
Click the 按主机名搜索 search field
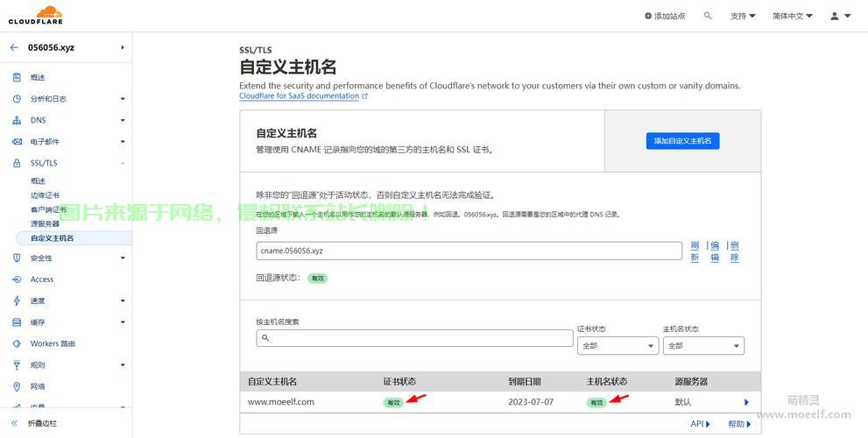point(414,338)
